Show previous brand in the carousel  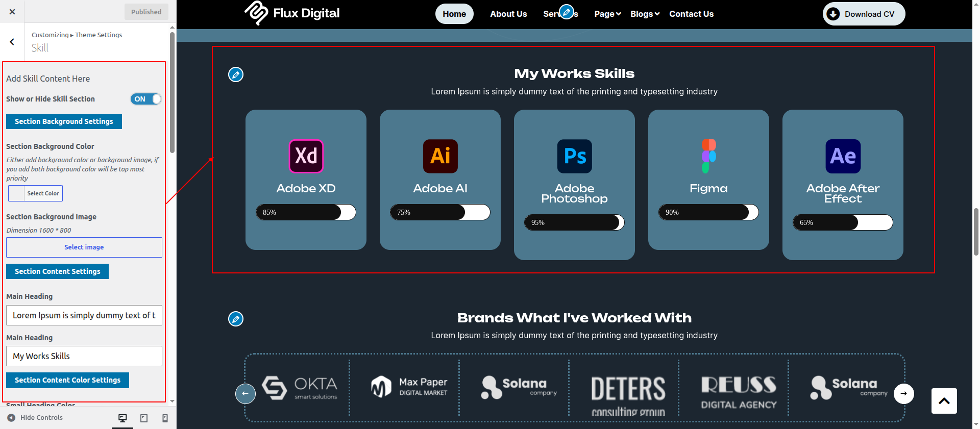(x=245, y=393)
